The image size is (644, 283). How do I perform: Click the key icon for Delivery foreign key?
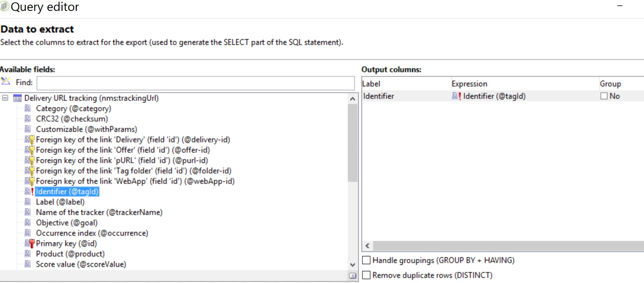tap(30, 139)
